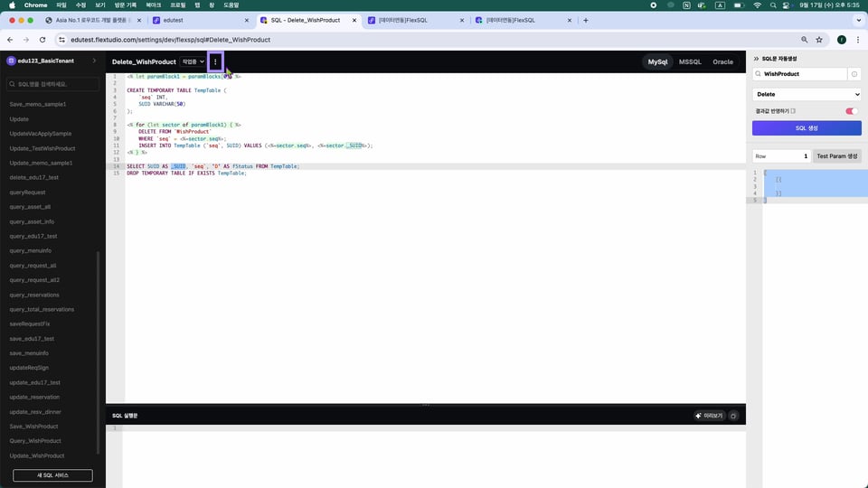The image size is (868, 488).
Task: Click the test param JSON editor
Action: coord(814,186)
